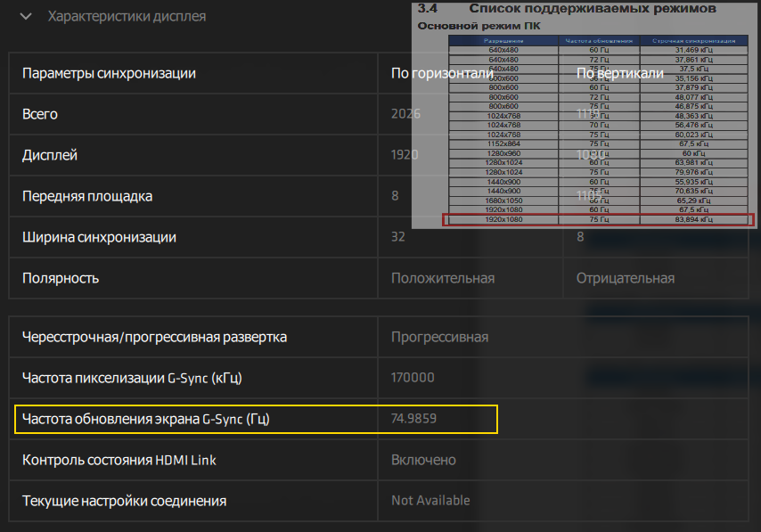761x532 pixels.
Task: Click the 31,469 кГц cell in the modes table
Action: point(693,50)
